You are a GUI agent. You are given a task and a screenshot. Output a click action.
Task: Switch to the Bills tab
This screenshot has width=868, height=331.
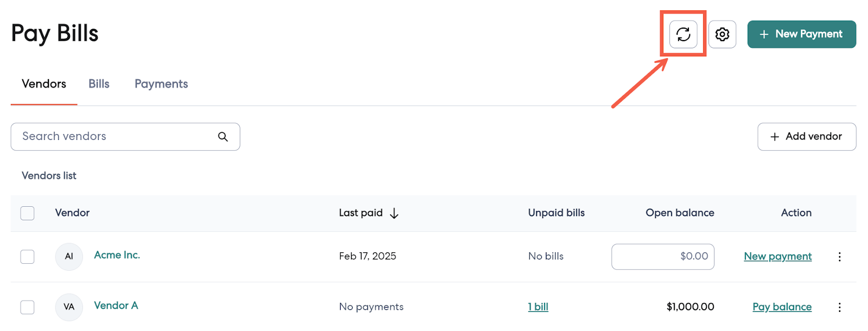coord(99,84)
